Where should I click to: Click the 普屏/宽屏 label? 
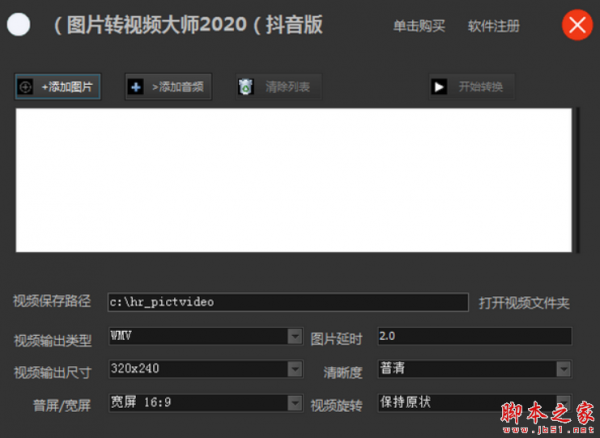62,405
